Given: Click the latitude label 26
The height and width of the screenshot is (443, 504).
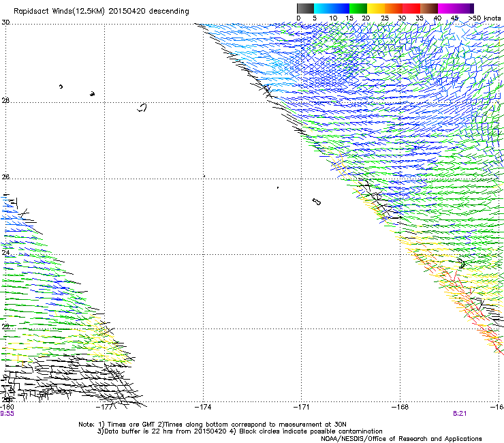Looking at the screenshot, I should (x=5, y=177).
